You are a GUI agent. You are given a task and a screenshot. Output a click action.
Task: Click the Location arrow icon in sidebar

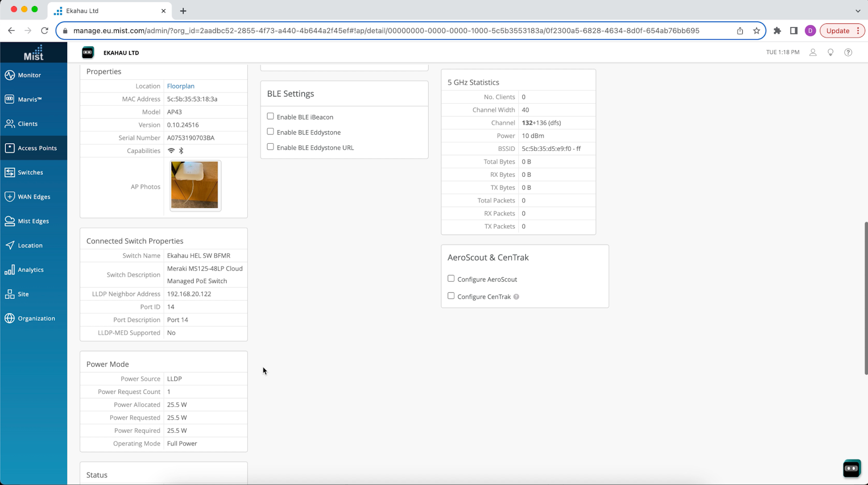click(10, 245)
